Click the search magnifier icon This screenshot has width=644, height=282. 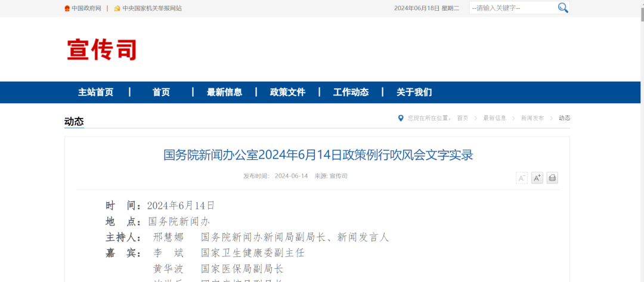[563, 8]
